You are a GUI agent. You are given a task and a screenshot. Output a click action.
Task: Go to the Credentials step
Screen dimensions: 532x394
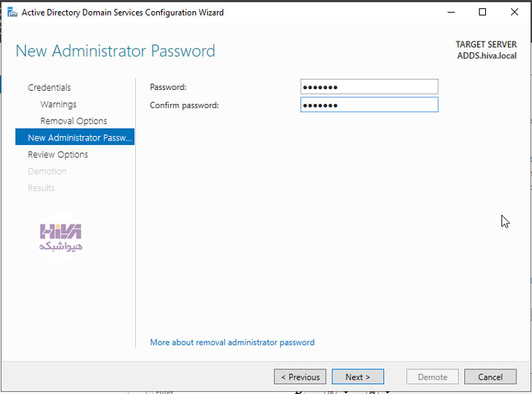[x=49, y=88]
